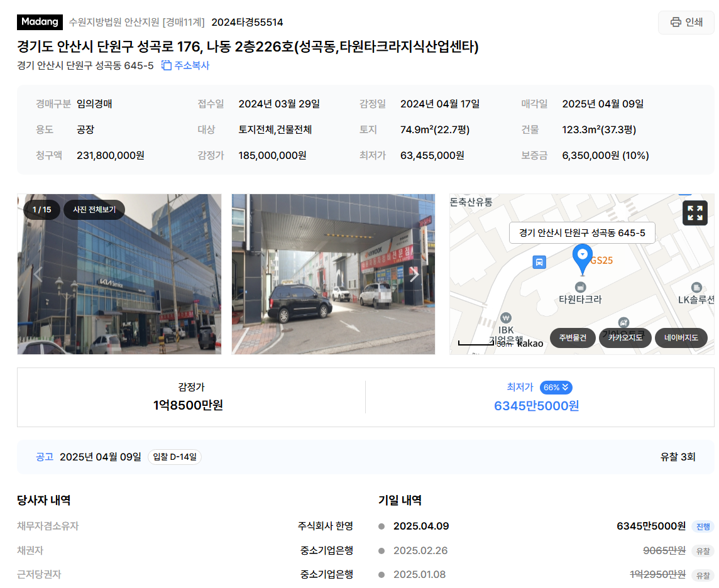The height and width of the screenshot is (588, 719).
Task: Open the KIA service building photo
Action: (119, 274)
